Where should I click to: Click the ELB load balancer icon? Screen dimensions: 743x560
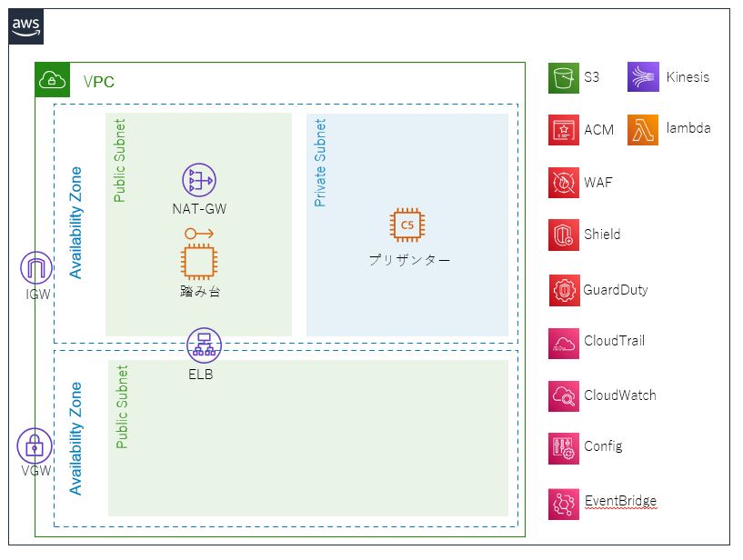(x=204, y=345)
